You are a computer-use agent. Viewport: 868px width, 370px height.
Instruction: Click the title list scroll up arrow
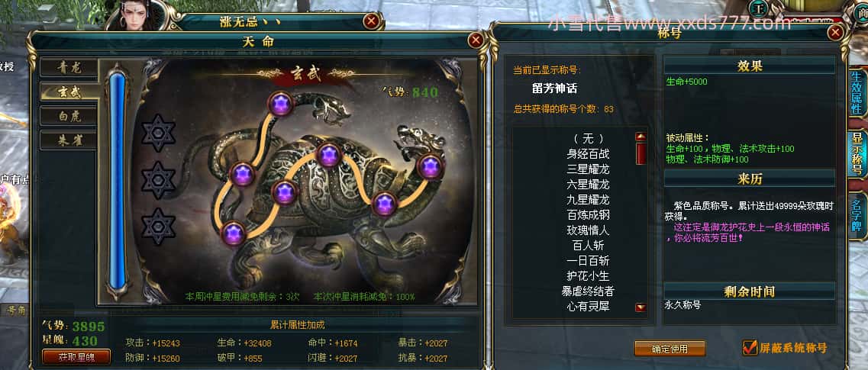(x=641, y=137)
